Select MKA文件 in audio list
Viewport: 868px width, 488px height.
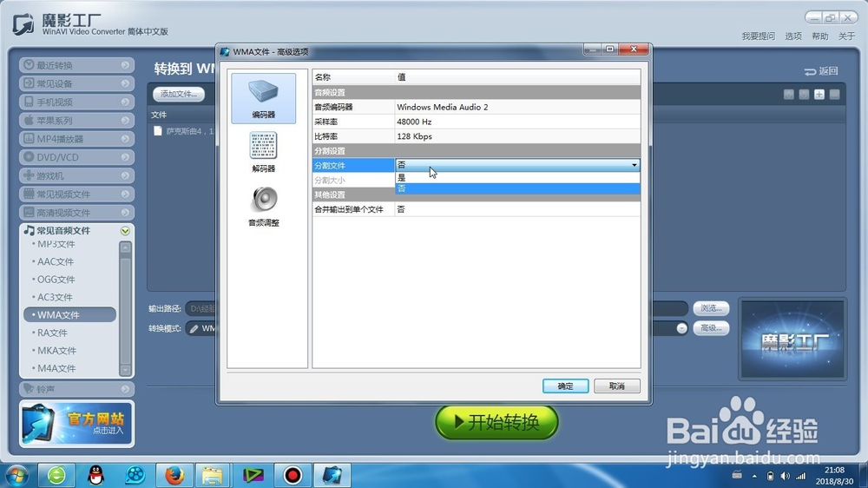click(56, 350)
